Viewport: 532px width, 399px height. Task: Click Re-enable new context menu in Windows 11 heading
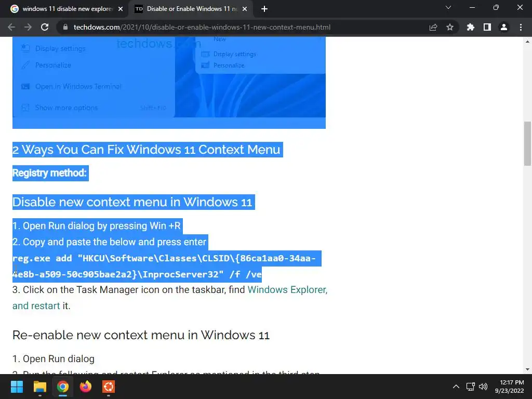tap(141, 335)
